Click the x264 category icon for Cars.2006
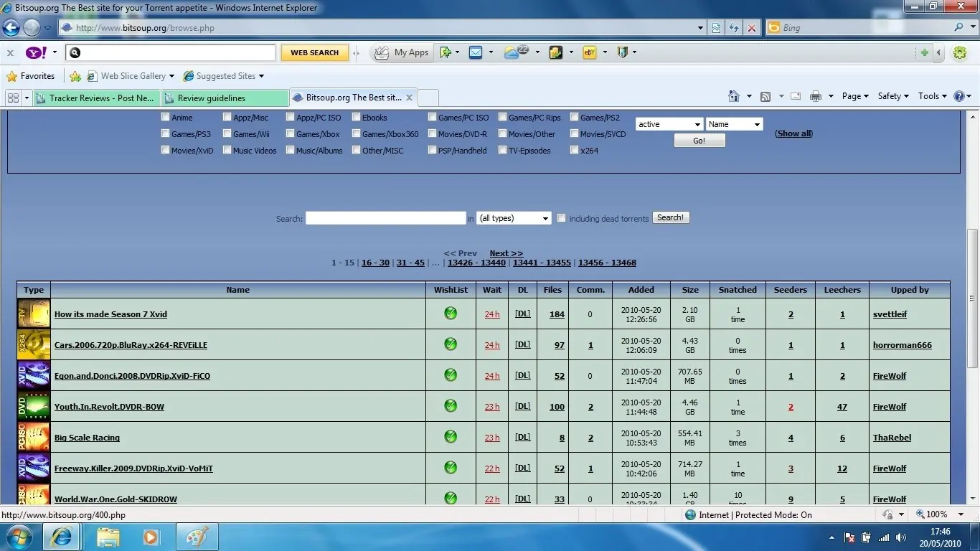The height and width of the screenshot is (551, 980). 34,345
